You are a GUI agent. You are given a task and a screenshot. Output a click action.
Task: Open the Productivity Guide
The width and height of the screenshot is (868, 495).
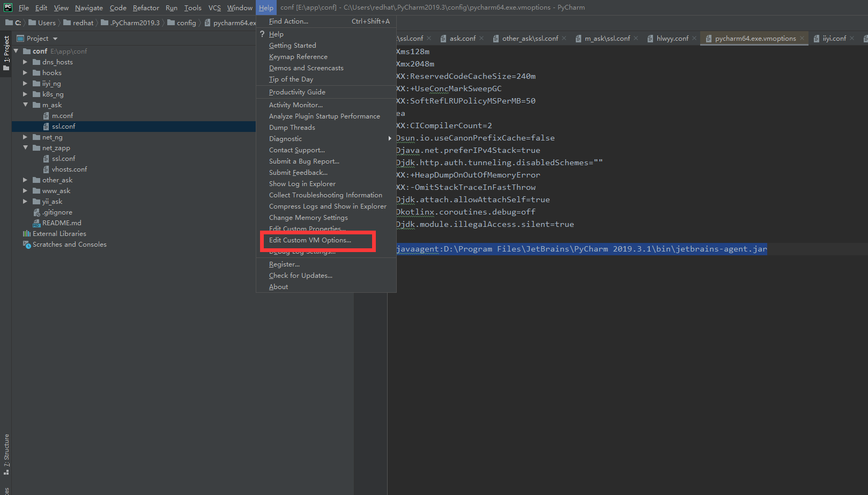[326, 92]
